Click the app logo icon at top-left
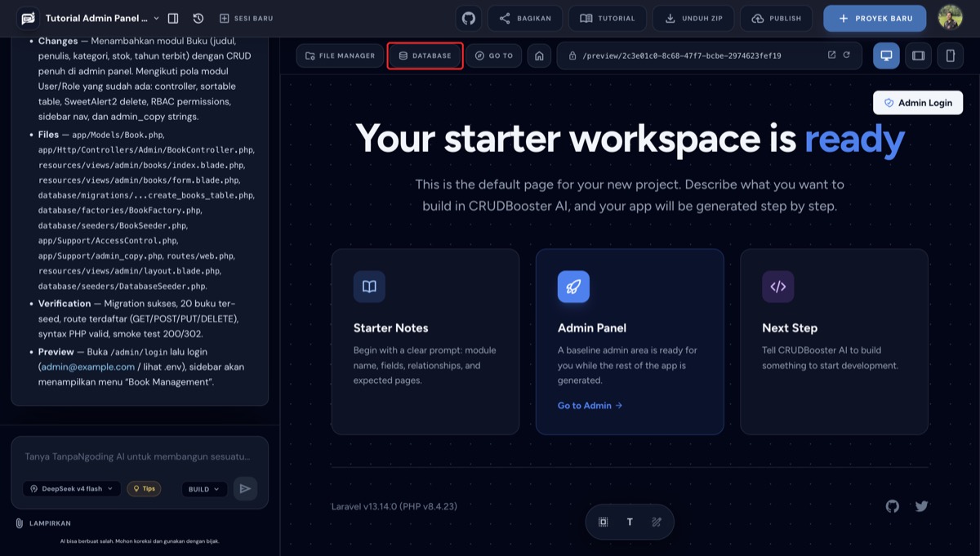980x556 pixels. click(28, 18)
